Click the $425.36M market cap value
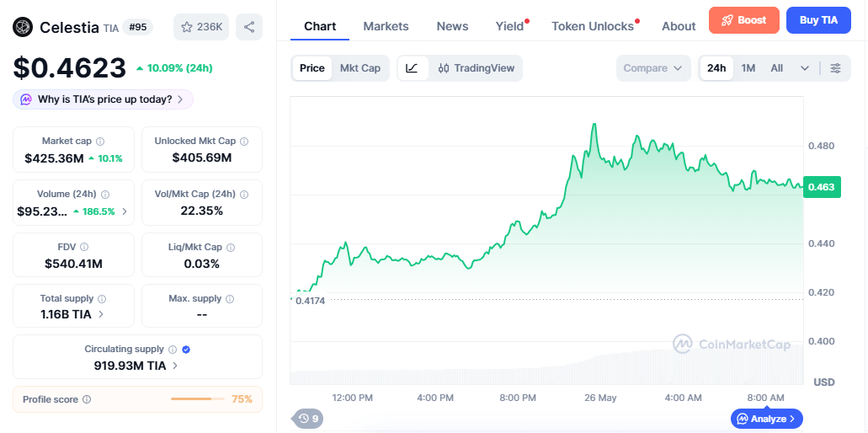Viewport: 868px width, 433px height. coord(54,158)
